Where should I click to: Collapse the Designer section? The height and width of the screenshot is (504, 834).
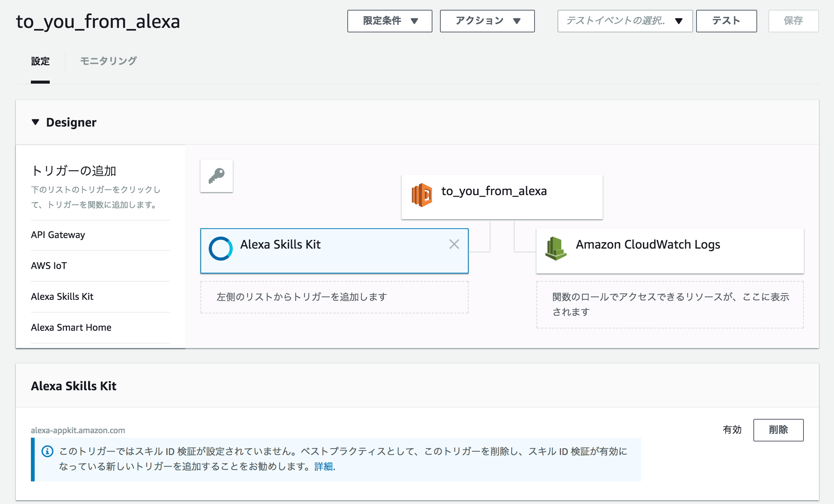35,122
